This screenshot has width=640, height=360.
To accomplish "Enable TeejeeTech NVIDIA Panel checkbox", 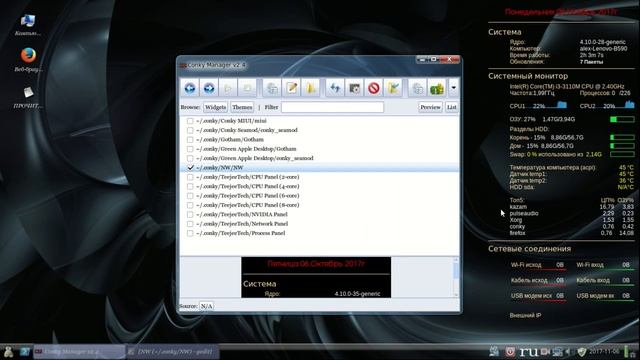I will pyautogui.click(x=190, y=214).
